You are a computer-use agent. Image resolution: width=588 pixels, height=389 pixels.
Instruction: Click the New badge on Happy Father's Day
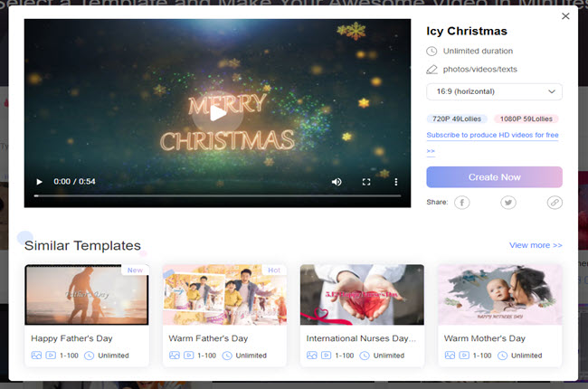(135, 270)
